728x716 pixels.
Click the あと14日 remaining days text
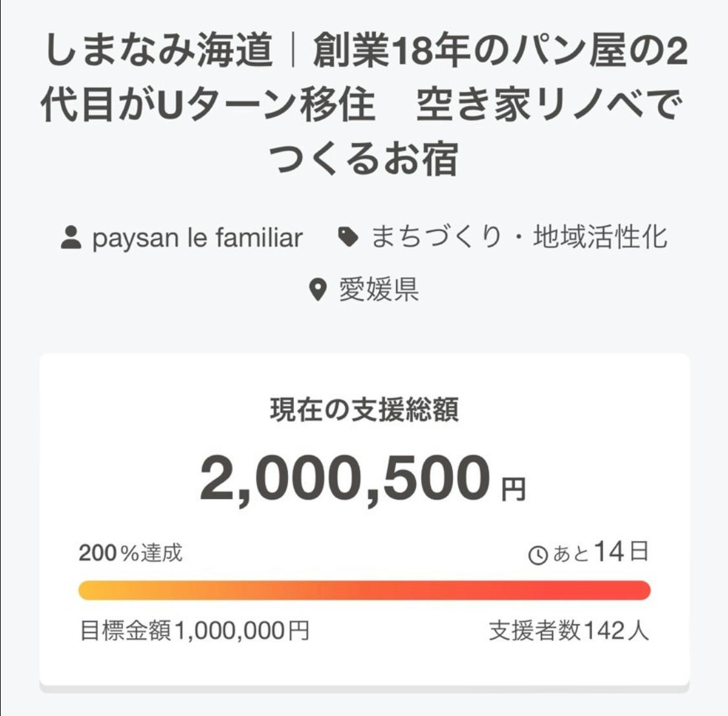[x=601, y=553]
